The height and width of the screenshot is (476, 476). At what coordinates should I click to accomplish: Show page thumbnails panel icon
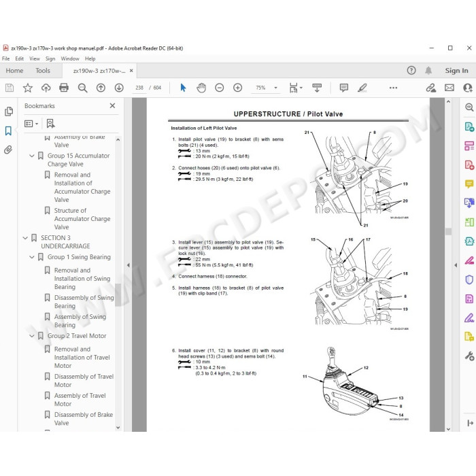pos(9,112)
